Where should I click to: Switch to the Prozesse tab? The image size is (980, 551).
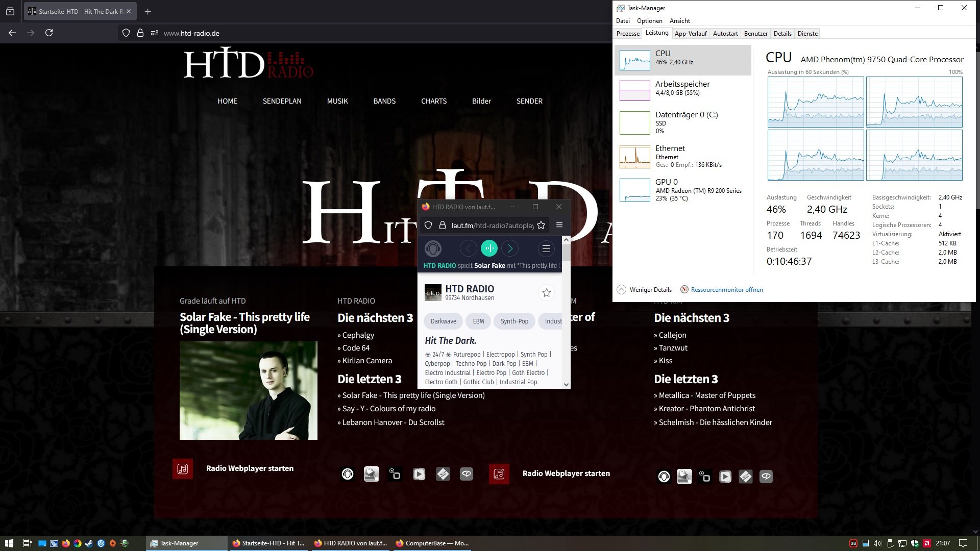pos(628,34)
